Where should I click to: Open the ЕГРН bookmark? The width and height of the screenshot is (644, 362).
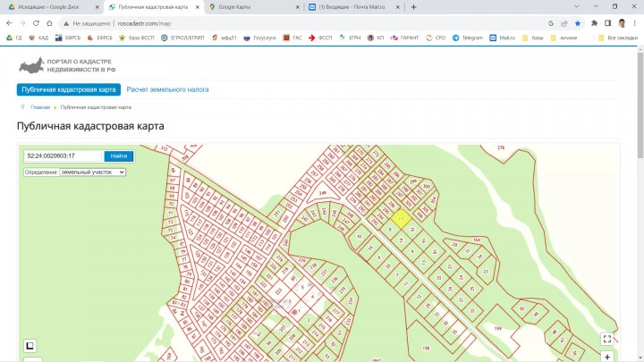(350, 38)
